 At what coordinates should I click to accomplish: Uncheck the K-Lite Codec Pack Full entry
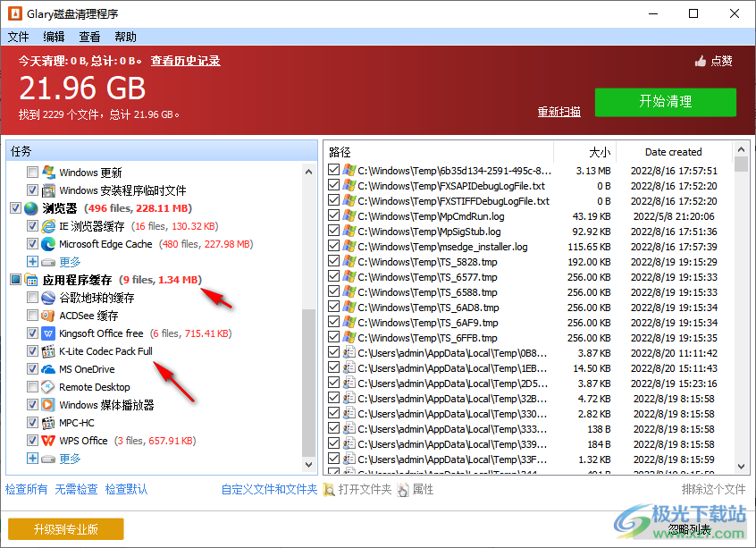33,350
